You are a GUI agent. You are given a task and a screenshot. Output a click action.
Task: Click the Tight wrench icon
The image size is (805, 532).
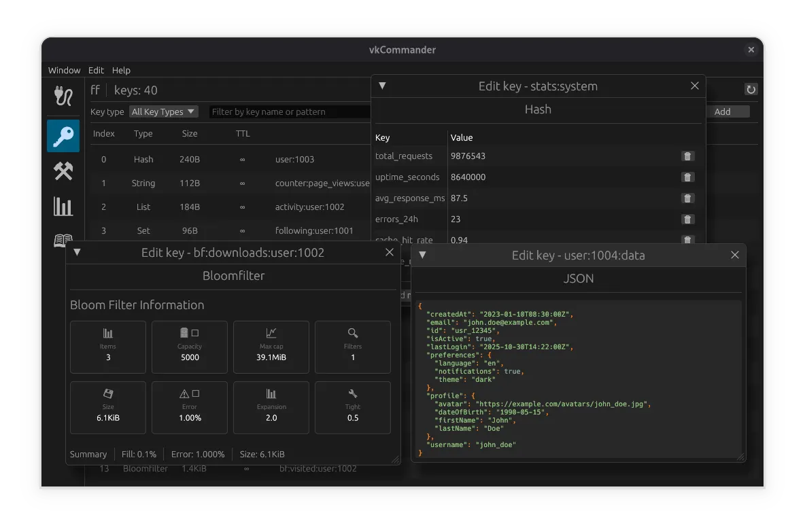(x=353, y=393)
